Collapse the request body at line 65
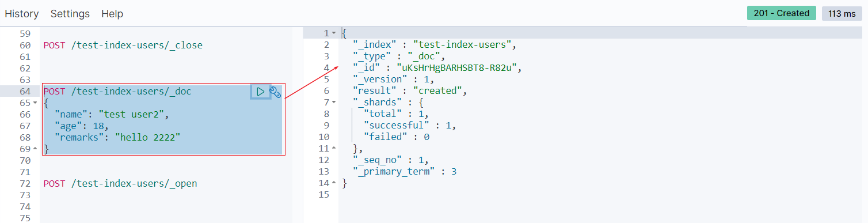868x223 pixels. pyautogui.click(x=35, y=103)
